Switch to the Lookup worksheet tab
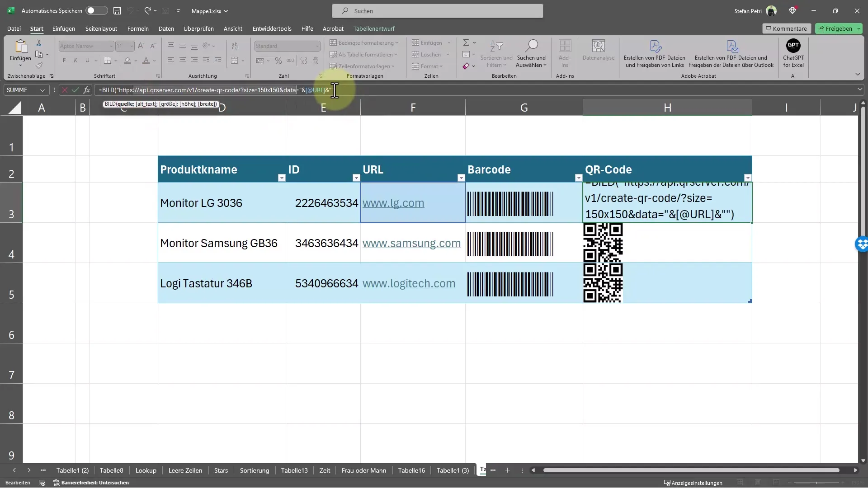The width and height of the screenshot is (868, 488). pos(146,470)
